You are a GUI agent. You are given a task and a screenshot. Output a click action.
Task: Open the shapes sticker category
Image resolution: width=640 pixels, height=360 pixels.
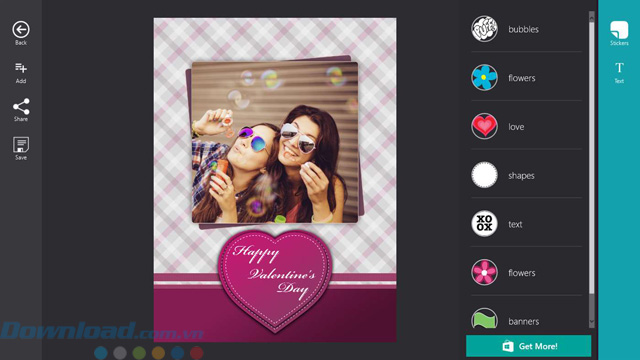[526, 175]
